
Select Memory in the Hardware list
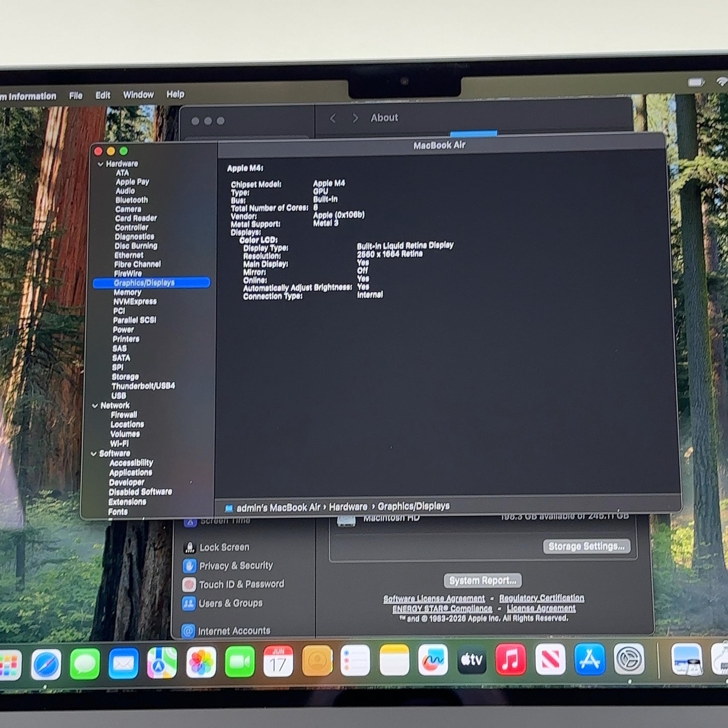click(x=127, y=293)
